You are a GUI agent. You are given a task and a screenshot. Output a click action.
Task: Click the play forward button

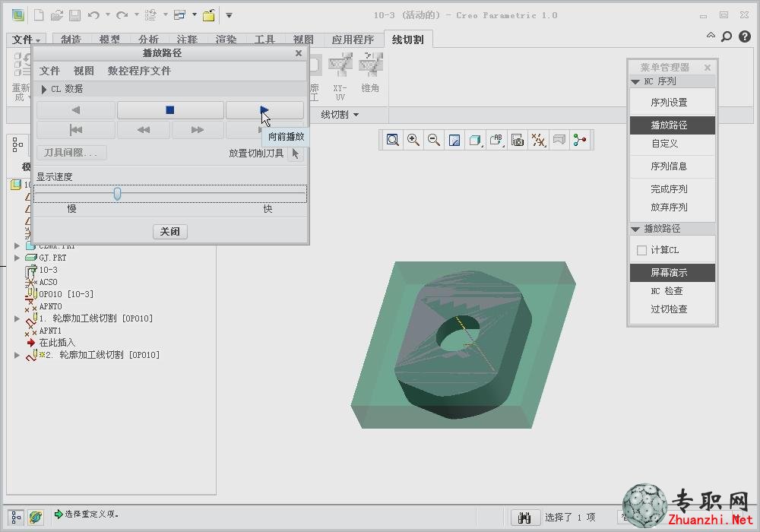(264, 110)
